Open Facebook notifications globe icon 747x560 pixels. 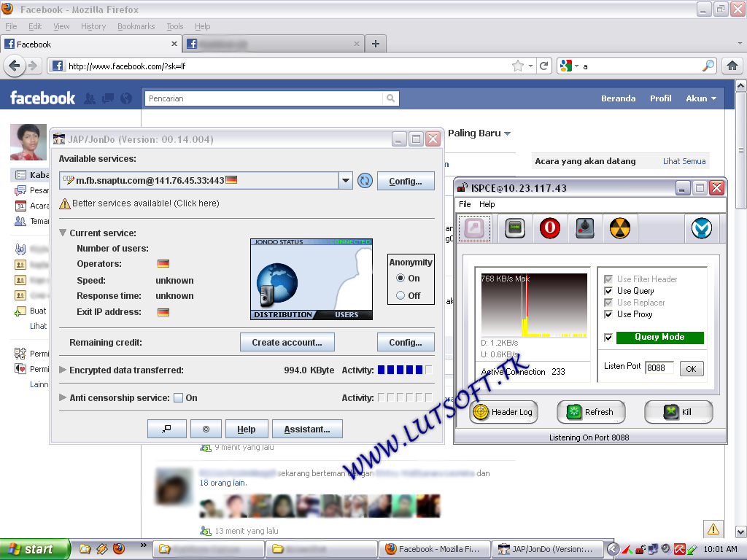pyautogui.click(x=126, y=98)
